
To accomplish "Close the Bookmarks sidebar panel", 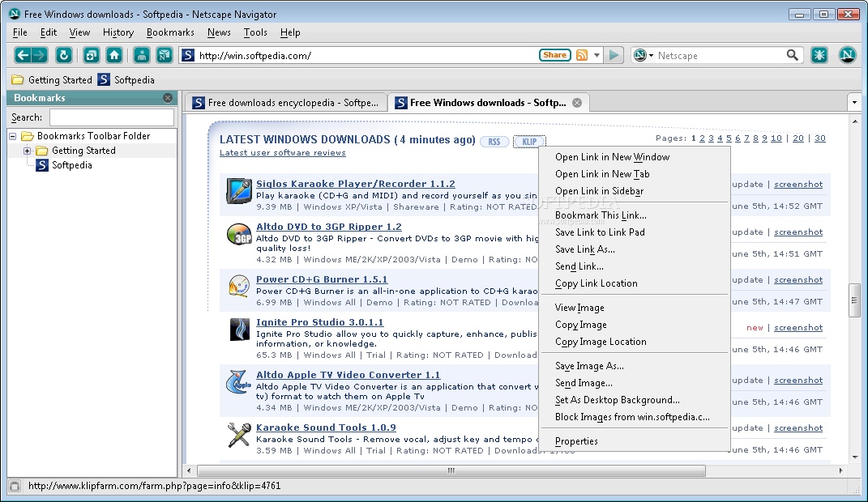I will click(x=168, y=98).
